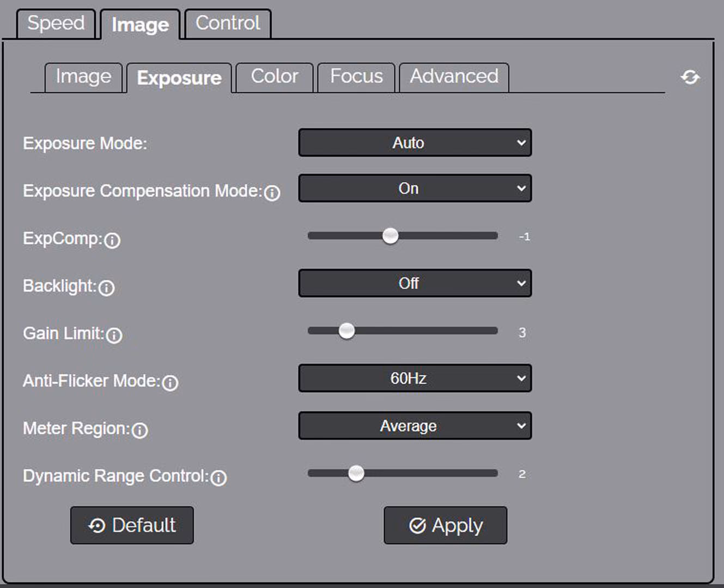Click the ExpComp value -1
The height and width of the screenshot is (588, 724).
(x=524, y=237)
